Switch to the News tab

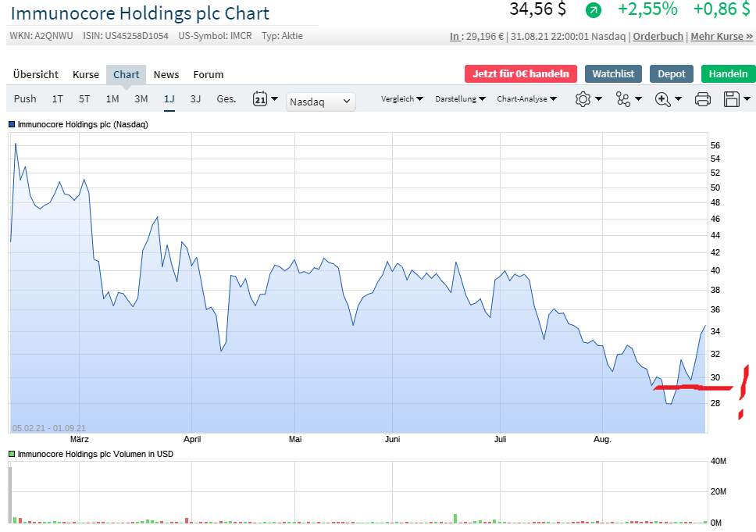166,75
